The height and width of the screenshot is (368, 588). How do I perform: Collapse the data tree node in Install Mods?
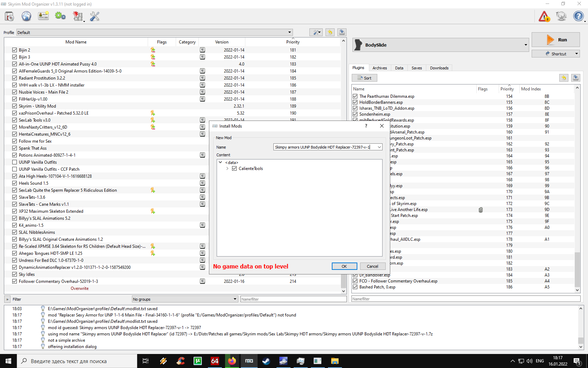(x=220, y=162)
